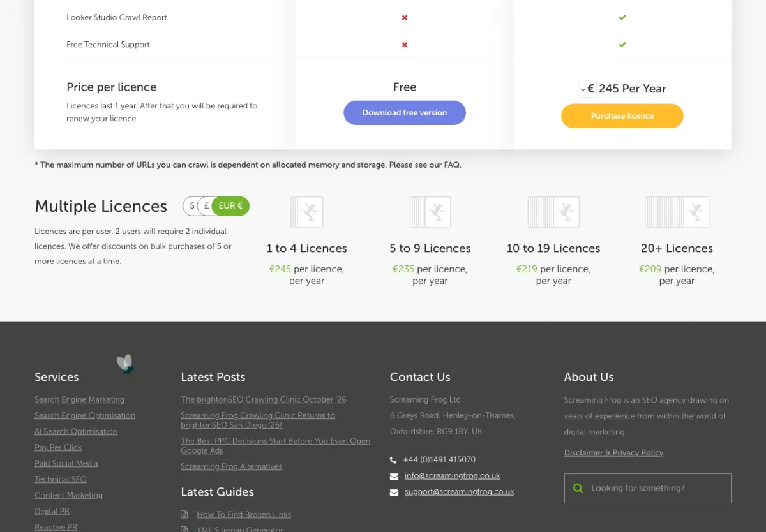The width and height of the screenshot is (766, 532).
Task: Open the Disclaimer & Privacy Policy link
Action: tap(613, 452)
